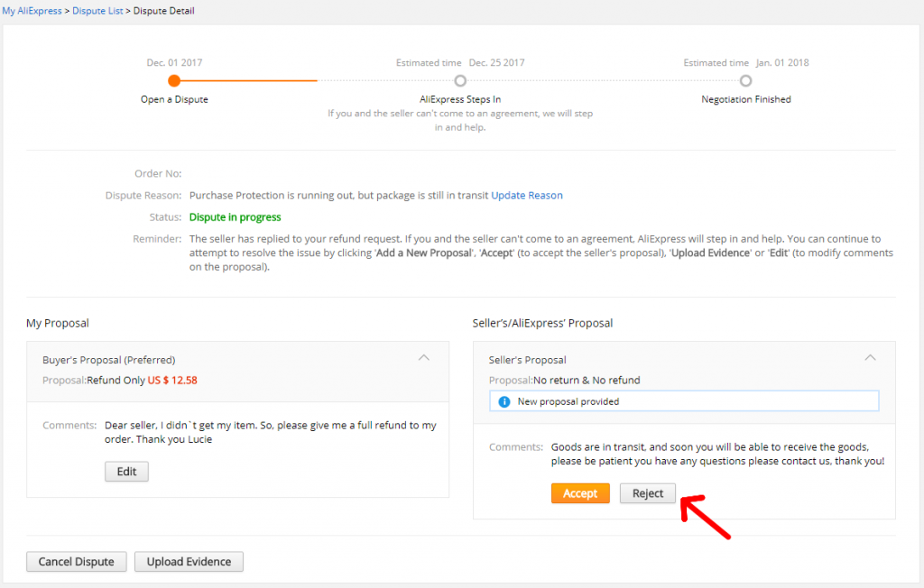Accept the seller's proposal
The width and height of the screenshot is (924, 588).
tap(580, 493)
